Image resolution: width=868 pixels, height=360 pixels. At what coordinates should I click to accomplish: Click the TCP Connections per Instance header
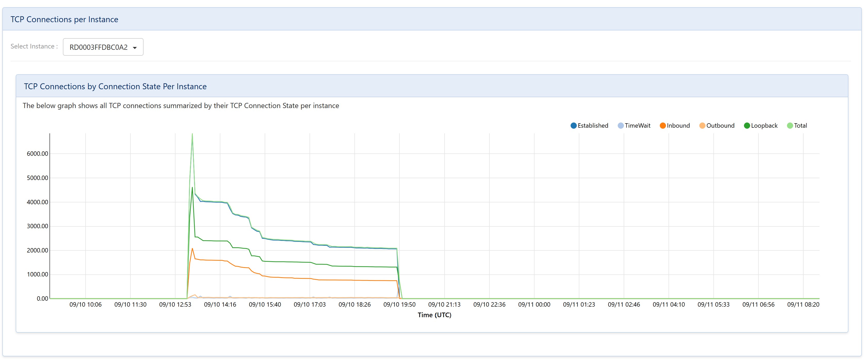(x=64, y=19)
